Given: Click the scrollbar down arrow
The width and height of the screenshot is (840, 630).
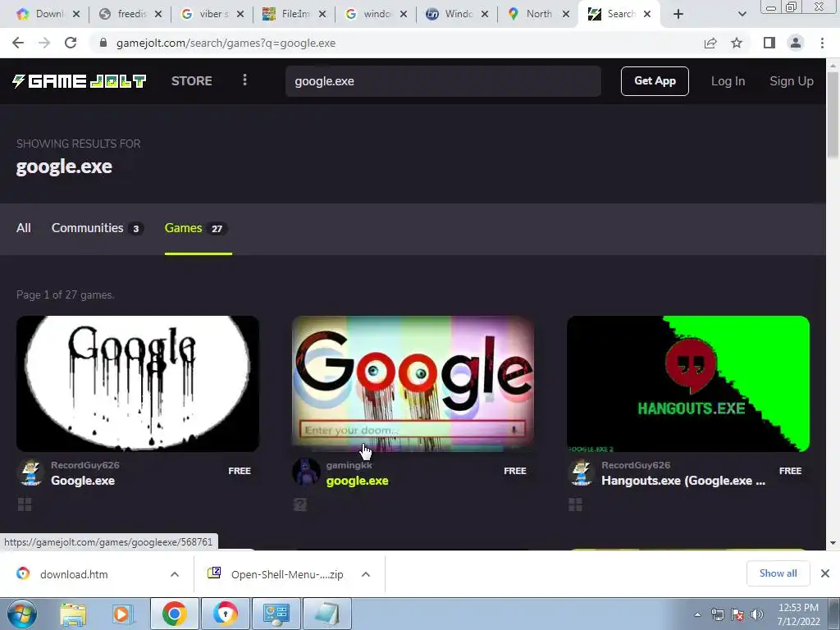Looking at the screenshot, I should coord(833,543).
